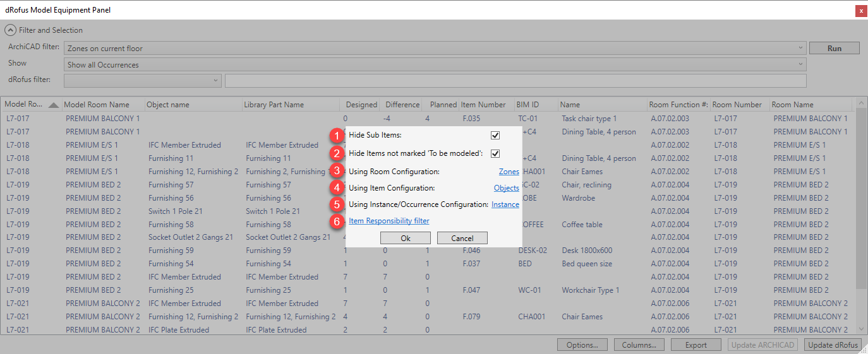
Task: Sort by the Library Part Name column
Action: pos(274,105)
